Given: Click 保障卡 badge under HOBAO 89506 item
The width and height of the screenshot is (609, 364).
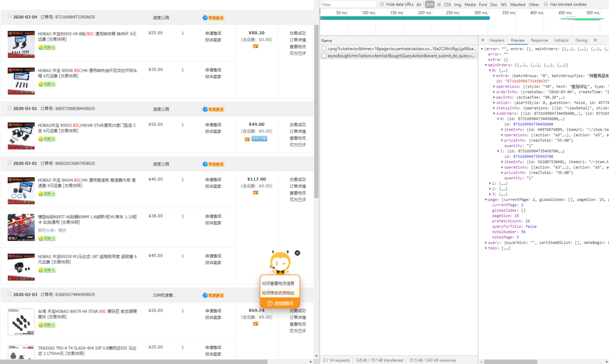Looking at the screenshot, I should (47, 84).
